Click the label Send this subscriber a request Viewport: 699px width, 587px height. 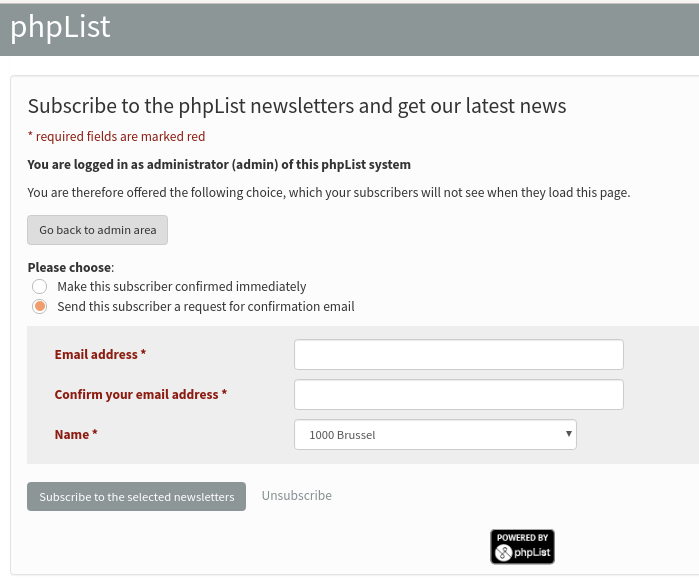(x=206, y=306)
